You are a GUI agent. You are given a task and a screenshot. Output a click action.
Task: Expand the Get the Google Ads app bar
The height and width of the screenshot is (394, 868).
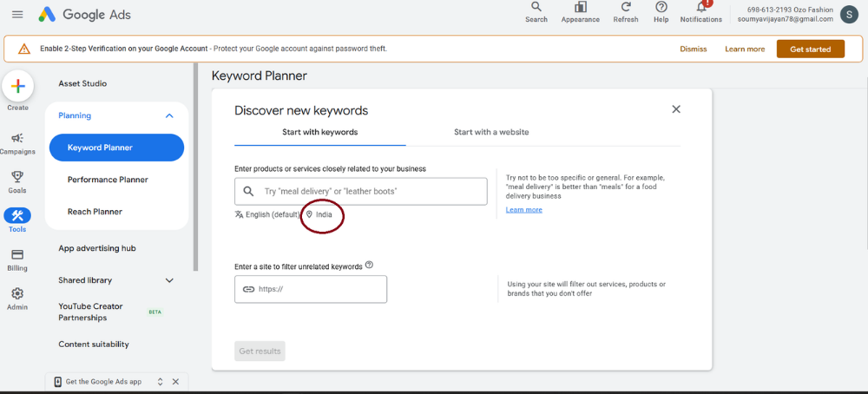(160, 382)
